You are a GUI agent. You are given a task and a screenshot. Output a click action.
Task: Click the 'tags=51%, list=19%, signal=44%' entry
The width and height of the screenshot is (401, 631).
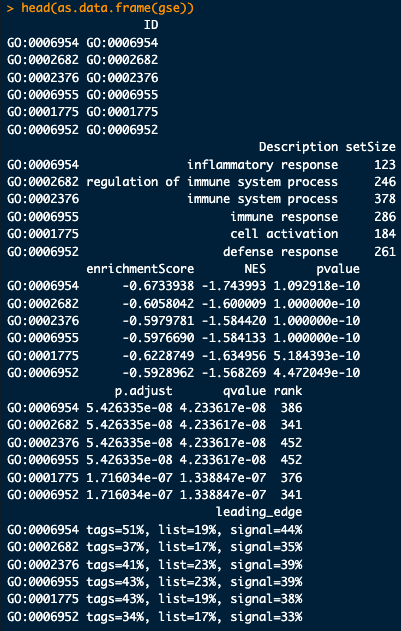pos(194,530)
